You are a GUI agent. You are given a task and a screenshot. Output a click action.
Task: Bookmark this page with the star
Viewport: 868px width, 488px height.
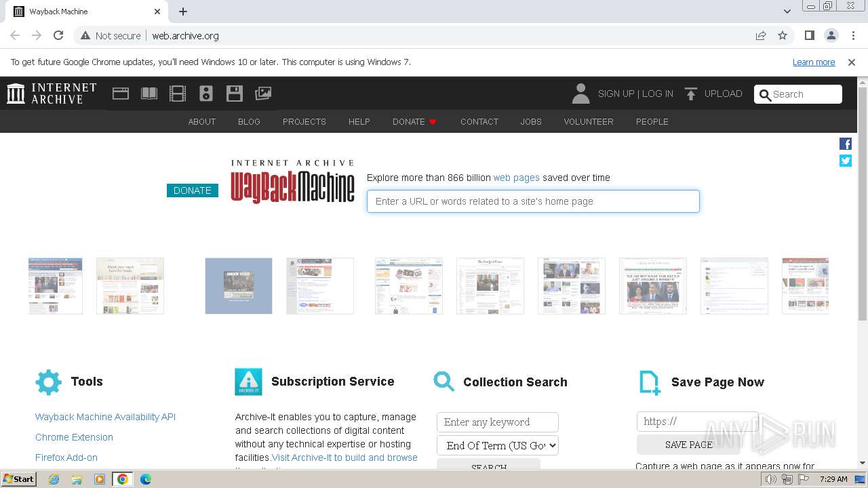[x=783, y=35]
